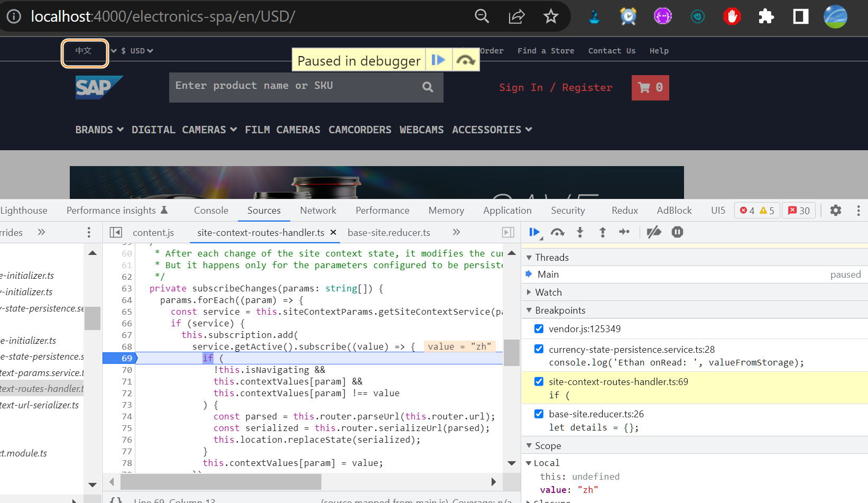
Task: Close the site-context-routes-handler.ts tab
Action: point(333,232)
